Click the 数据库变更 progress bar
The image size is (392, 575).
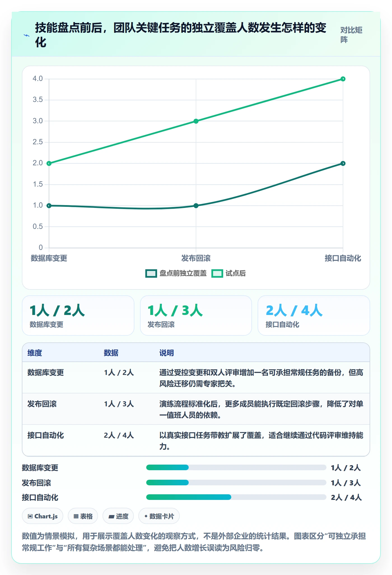(236, 467)
